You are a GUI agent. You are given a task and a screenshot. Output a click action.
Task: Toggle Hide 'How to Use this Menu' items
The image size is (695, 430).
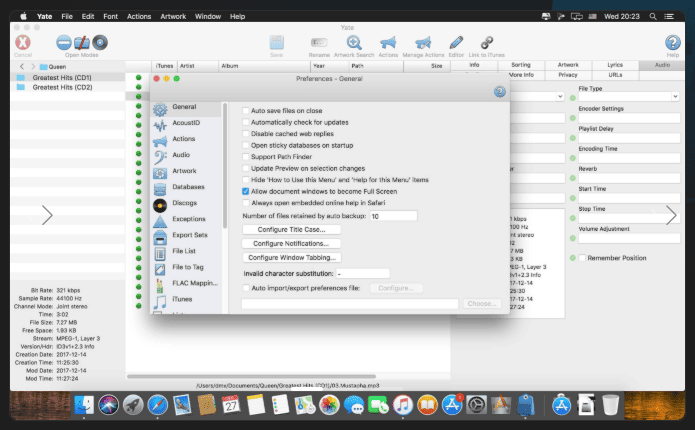pyautogui.click(x=246, y=180)
